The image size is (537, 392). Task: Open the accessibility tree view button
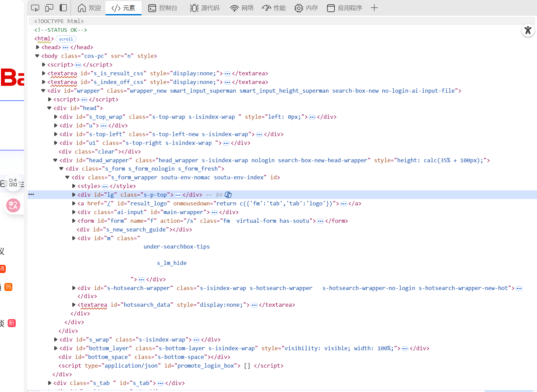click(x=528, y=30)
